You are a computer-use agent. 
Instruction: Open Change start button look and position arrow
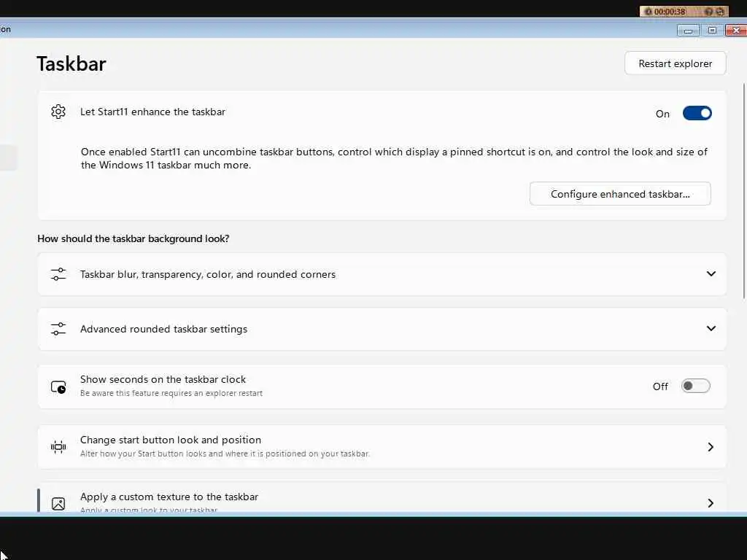coord(711,447)
